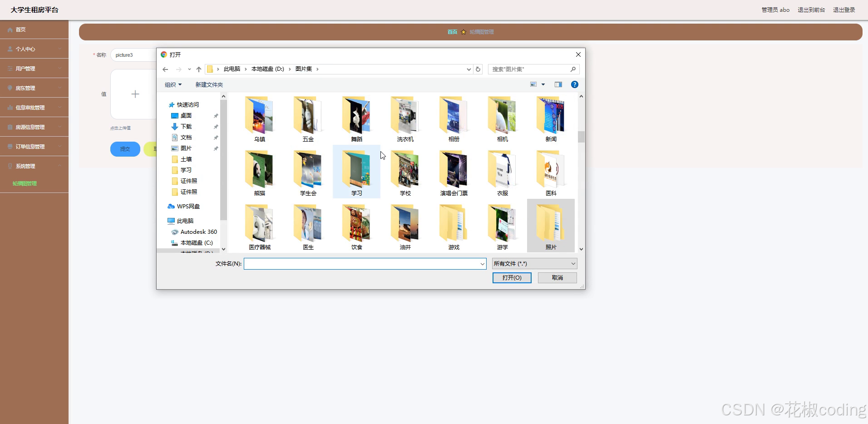The width and height of the screenshot is (868, 424).
Task: Click the 取消 button in dialog
Action: 557,277
